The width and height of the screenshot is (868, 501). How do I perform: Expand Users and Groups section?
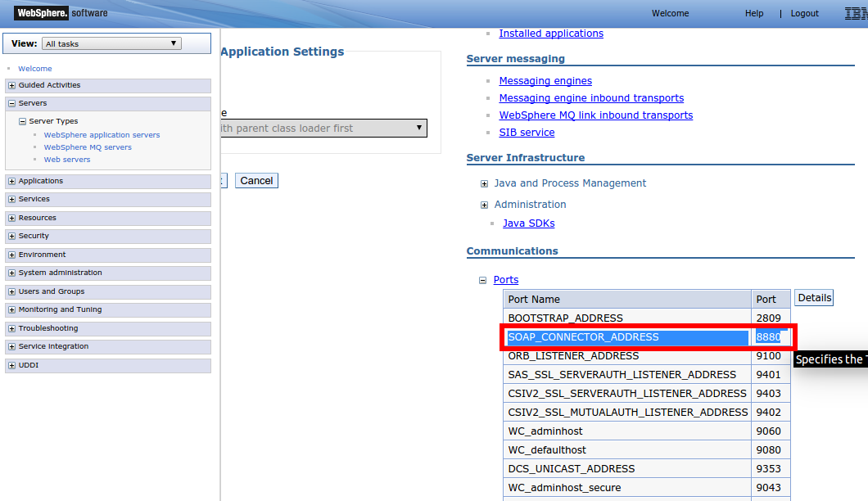(x=11, y=291)
